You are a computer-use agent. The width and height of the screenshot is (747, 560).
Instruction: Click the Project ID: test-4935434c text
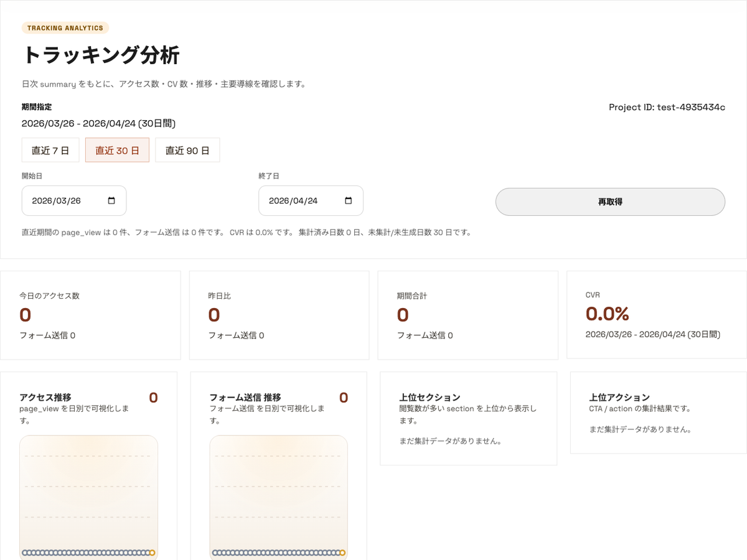coord(667,107)
